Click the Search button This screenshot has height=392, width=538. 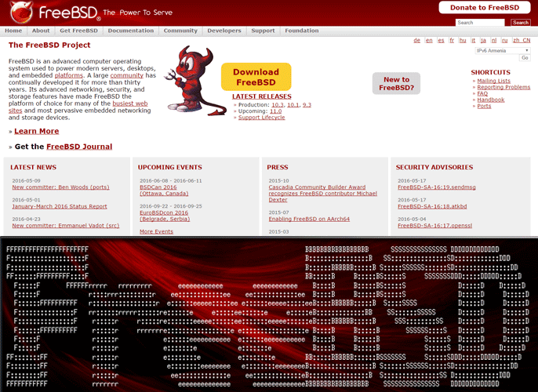521,23
